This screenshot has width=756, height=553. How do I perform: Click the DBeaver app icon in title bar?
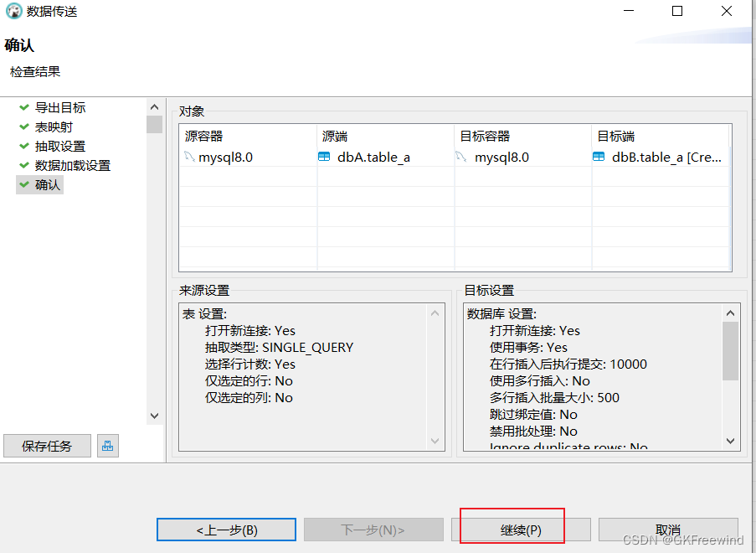(x=13, y=12)
